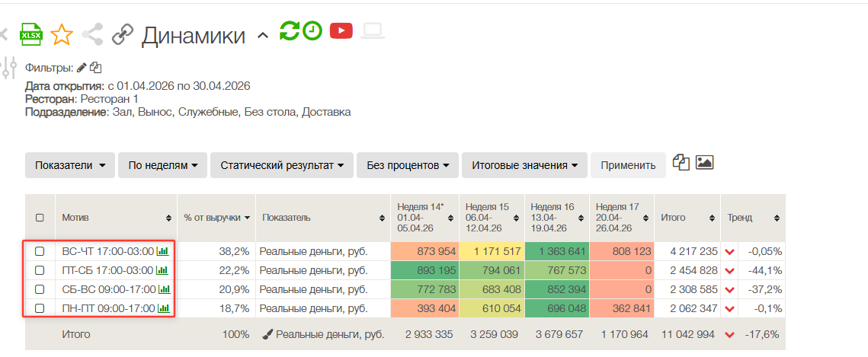This screenshot has width=868, height=357.
Task: Toggle the select-all checkbox in table header
Action: [40, 218]
